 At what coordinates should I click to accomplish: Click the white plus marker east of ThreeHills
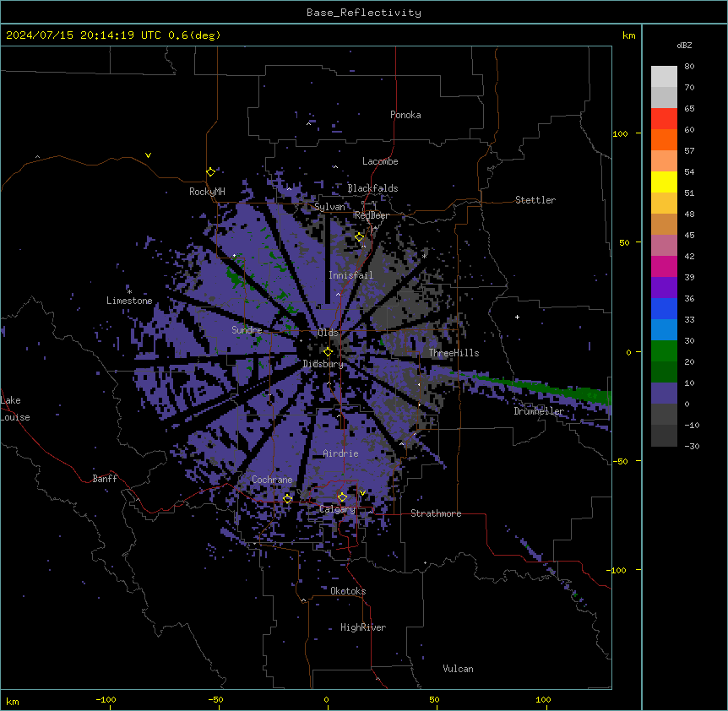point(517,317)
